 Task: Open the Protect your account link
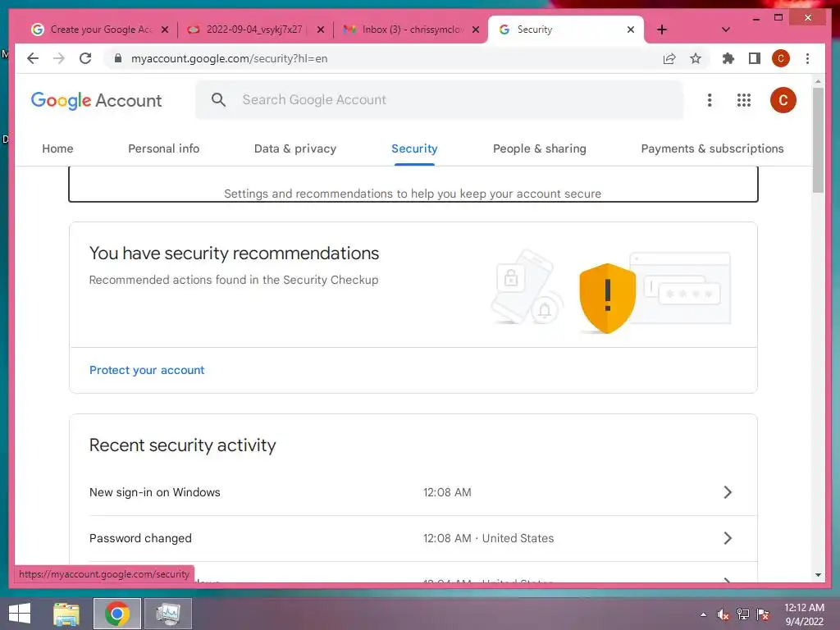[147, 370]
